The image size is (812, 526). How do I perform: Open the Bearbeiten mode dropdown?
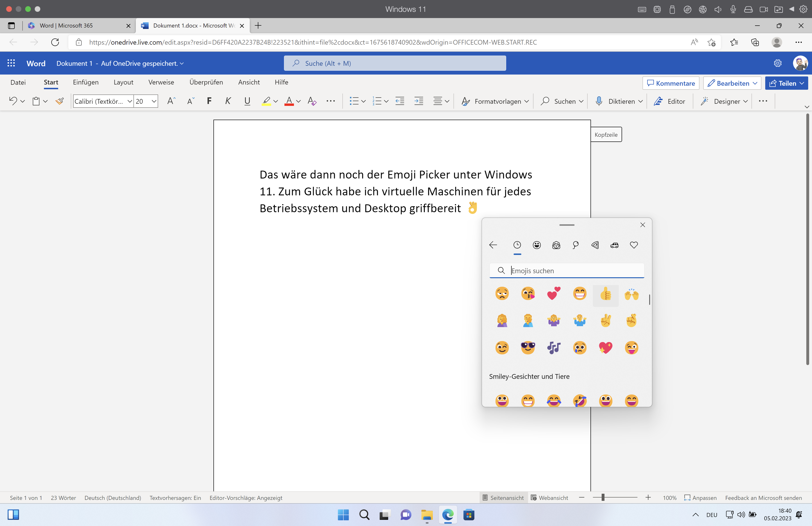[x=732, y=83]
